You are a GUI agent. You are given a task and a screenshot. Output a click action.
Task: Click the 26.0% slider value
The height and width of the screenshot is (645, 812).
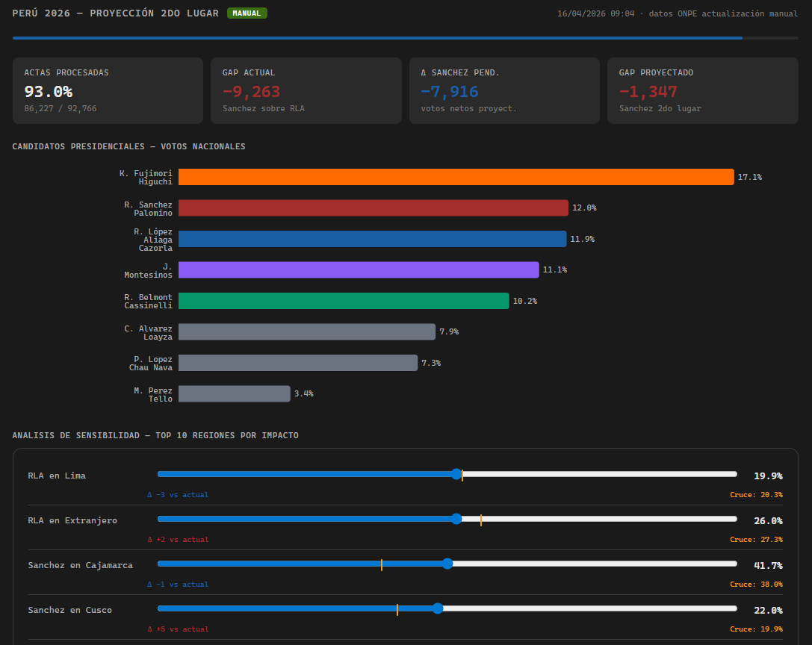(x=768, y=521)
